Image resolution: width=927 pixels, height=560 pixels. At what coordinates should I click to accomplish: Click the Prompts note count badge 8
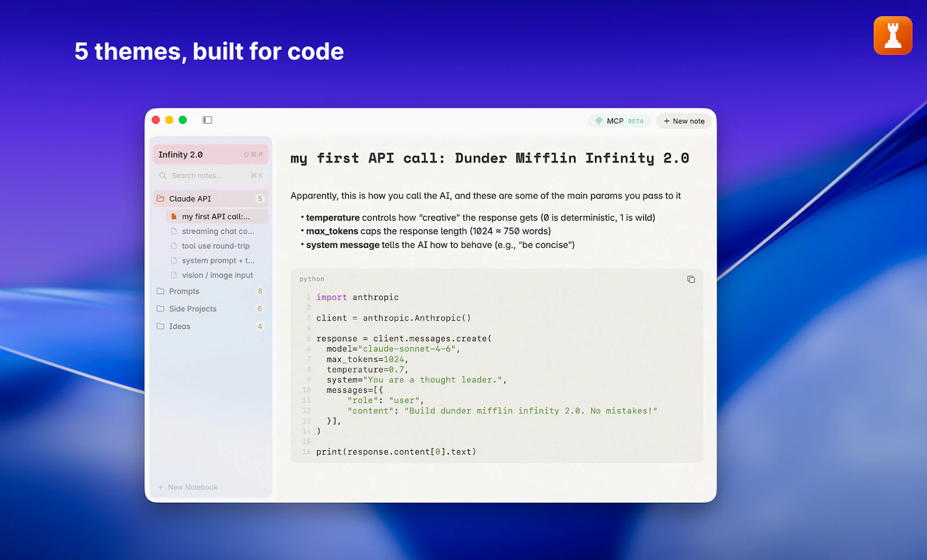point(260,291)
